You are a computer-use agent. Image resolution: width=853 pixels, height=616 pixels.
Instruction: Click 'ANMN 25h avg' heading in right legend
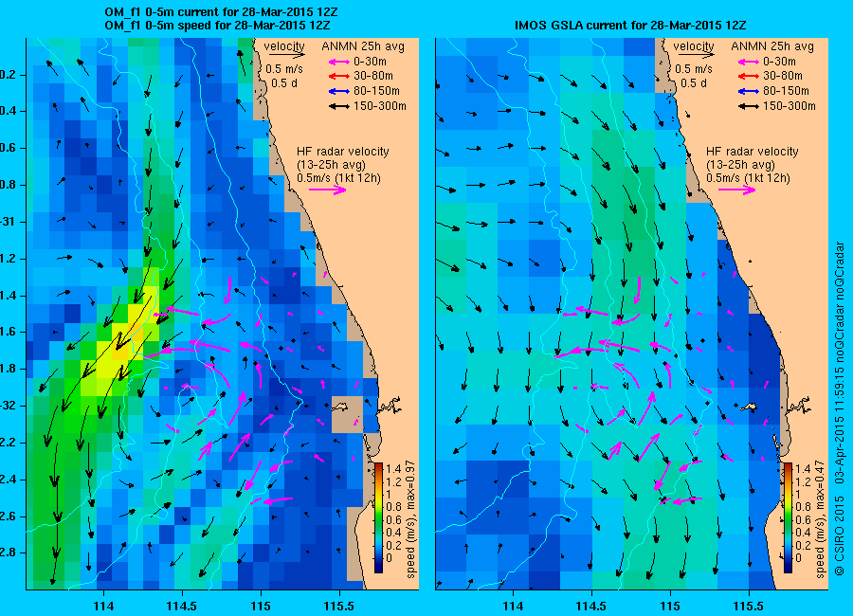(772, 46)
